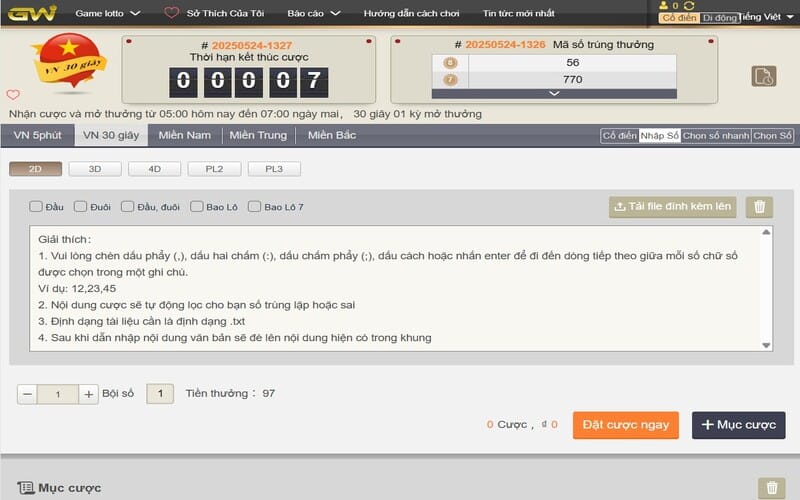
Task: Click the Bội số value box
Action: pos(160,394)
